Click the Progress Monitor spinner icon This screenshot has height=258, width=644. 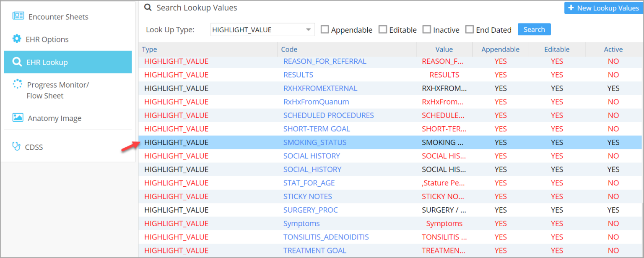pos(18,84)
